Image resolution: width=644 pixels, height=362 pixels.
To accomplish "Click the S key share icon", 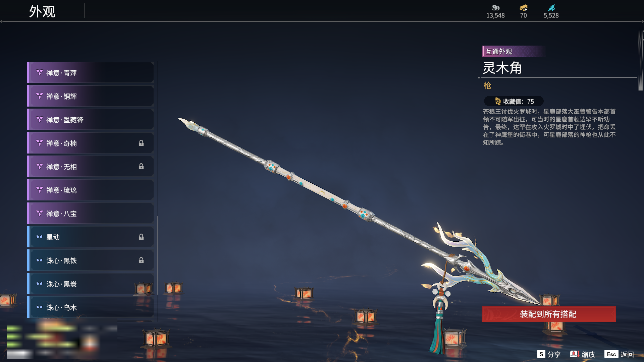I will pyautogui.click(x=541, y=354).
